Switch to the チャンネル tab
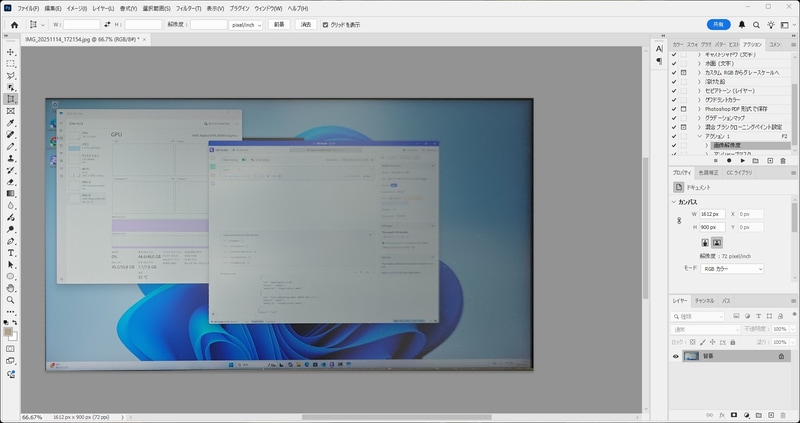 [705, 301]
